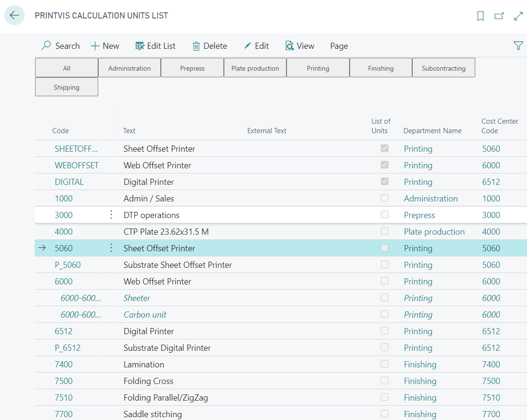Open the filter pane funnel icon

click(x=518, y=46)
